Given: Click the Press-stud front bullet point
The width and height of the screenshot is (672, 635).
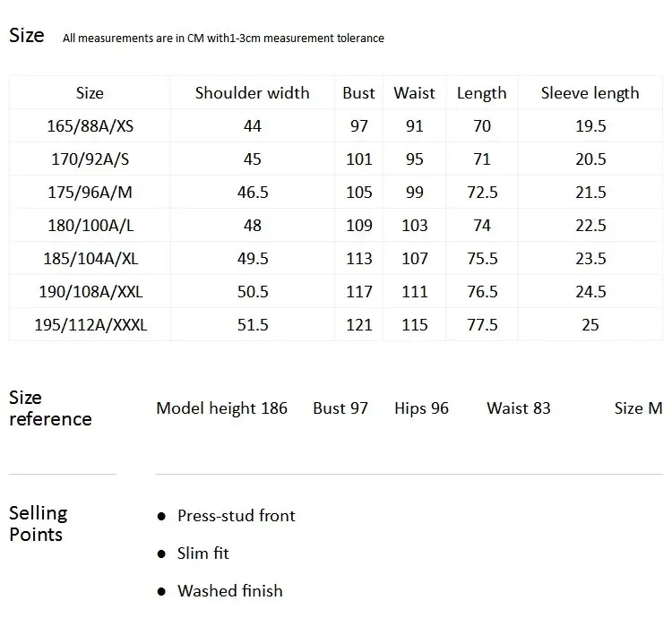Looking at the screenshot, I should 237,516.
